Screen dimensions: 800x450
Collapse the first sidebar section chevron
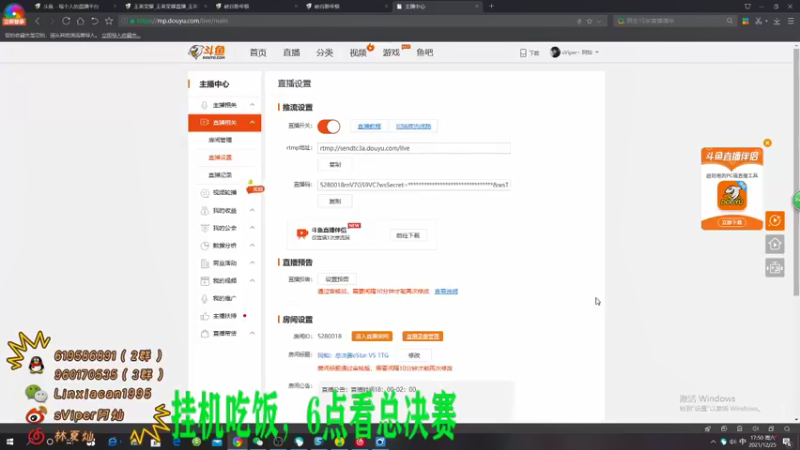(x=252, y=105)
